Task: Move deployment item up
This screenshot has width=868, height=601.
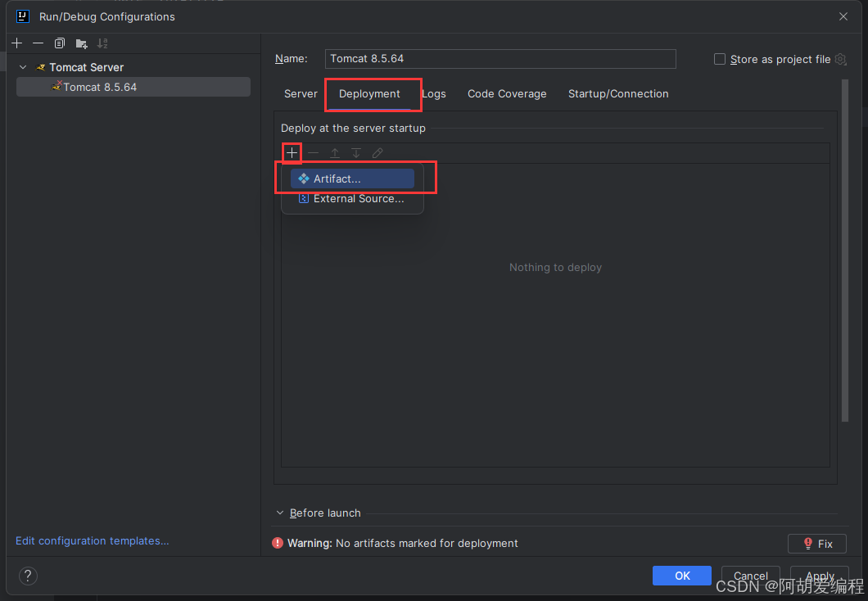Action: pyautogui.click(x=335, y=153)
